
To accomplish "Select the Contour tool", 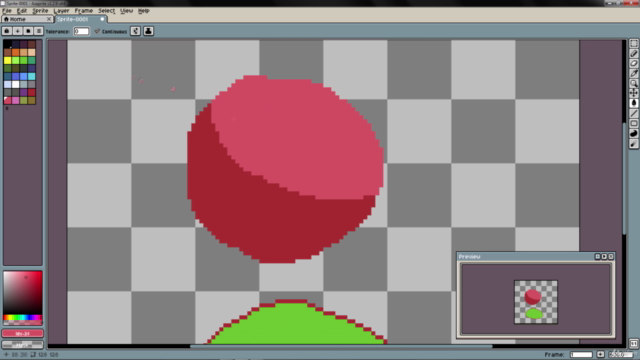I will click(x=633, y=133).
